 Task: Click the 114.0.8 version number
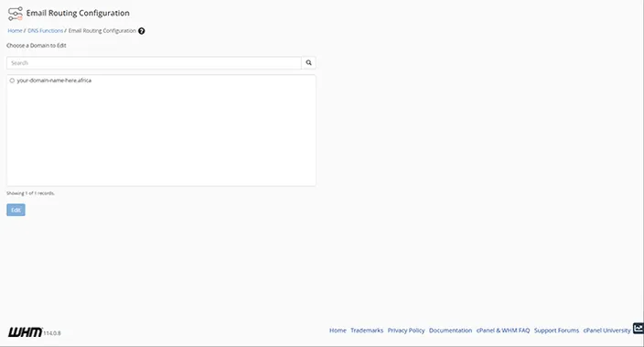52,333
